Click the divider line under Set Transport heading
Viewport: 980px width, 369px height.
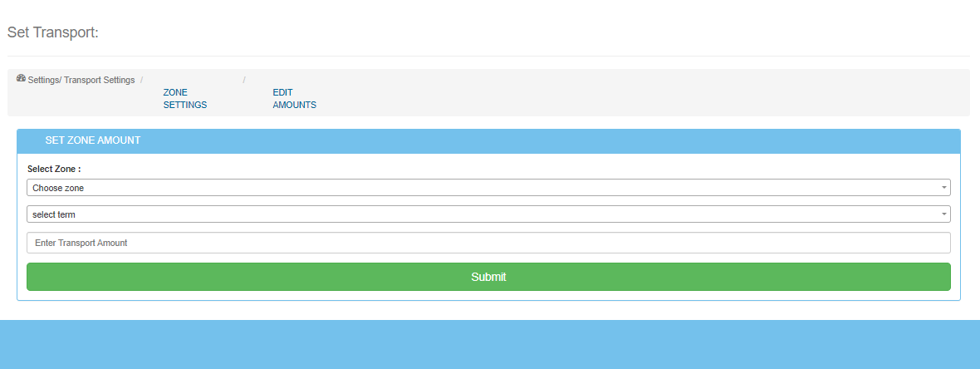point(490,56)
